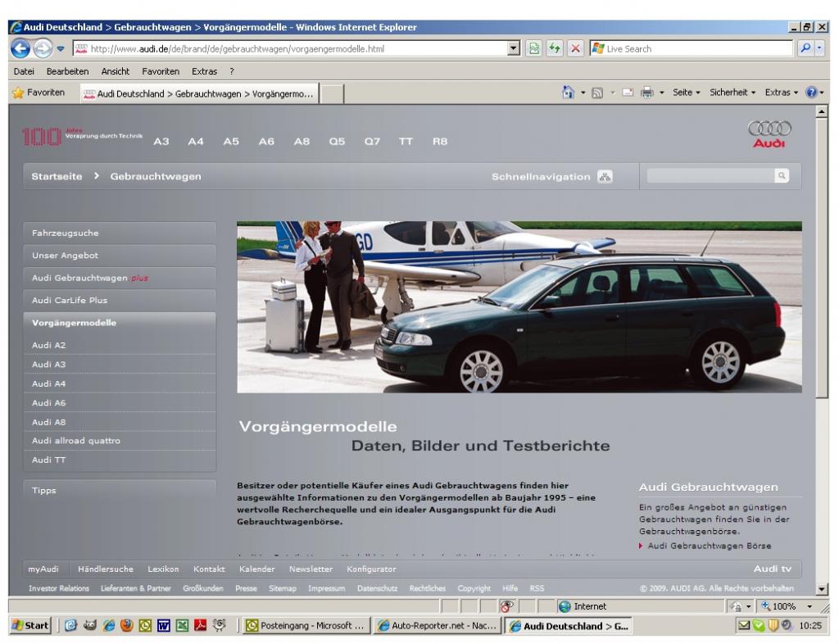
Task: Open Audi CarLife Plus in the sidebar
Action: 120,301
